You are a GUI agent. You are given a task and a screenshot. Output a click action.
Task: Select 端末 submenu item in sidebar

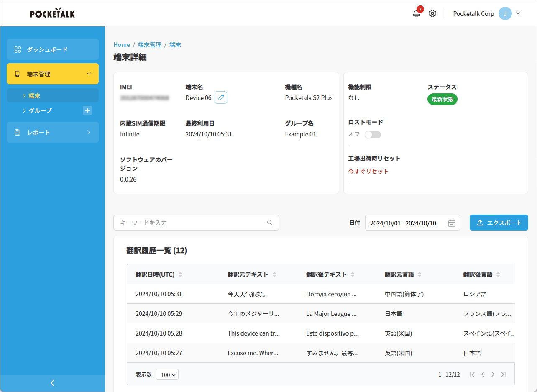point(53,96)
